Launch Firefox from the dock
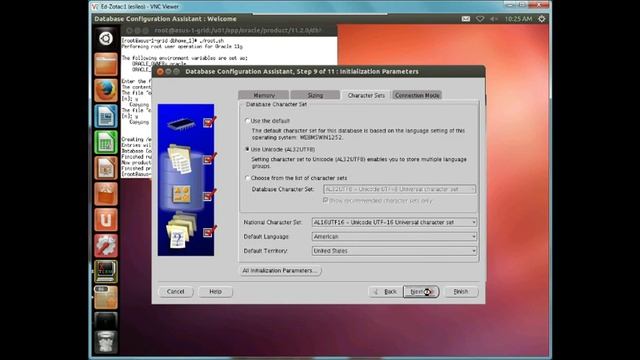Screen dimensions: 640x360 [x=106, y=90]
